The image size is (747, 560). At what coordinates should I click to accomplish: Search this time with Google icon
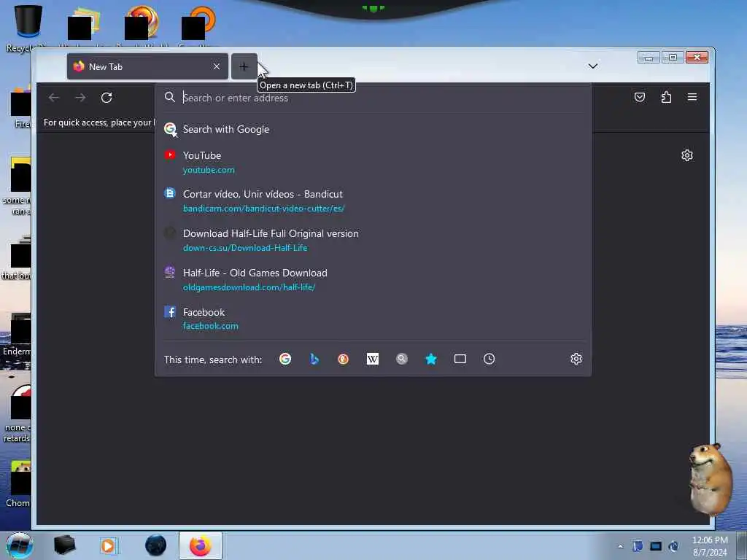tap(285, 359)
